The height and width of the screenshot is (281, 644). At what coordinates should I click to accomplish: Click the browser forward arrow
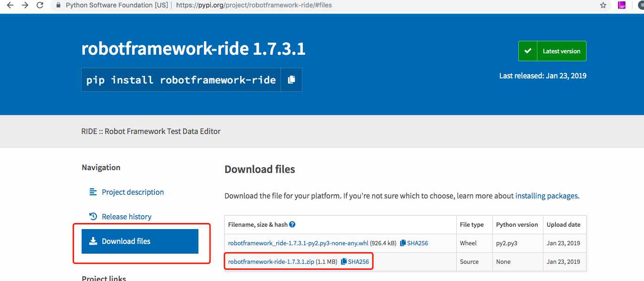[25, 6]
